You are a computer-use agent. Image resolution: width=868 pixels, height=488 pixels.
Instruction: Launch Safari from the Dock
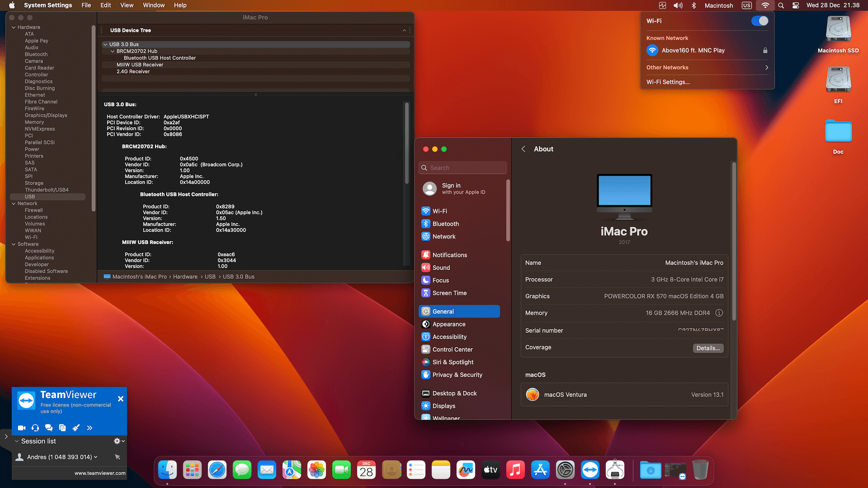pyautogui.click(x=217, y=470)
